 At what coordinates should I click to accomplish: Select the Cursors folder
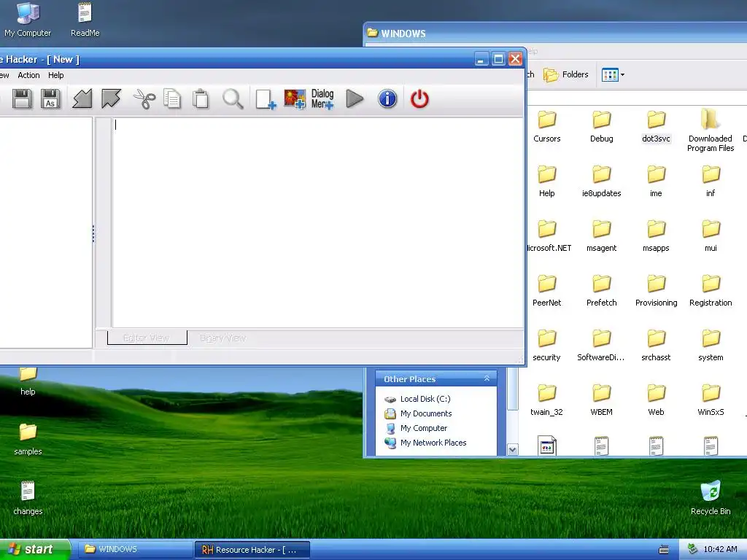[x=547, y=126]
